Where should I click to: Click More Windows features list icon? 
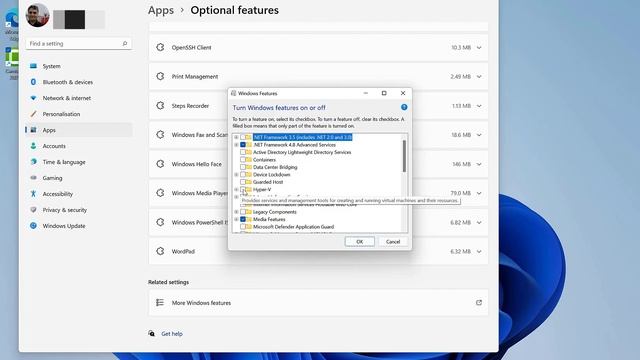160,302
